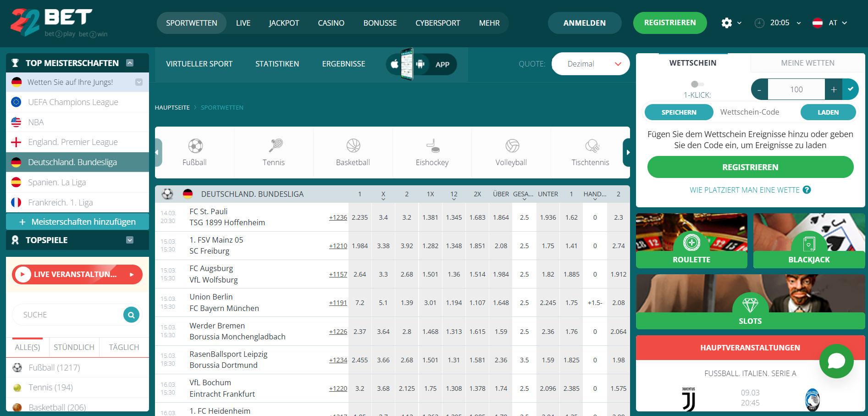Screen dimensions: 868x416
Task: Click the help question mark icon
Action: coord(807,190)
